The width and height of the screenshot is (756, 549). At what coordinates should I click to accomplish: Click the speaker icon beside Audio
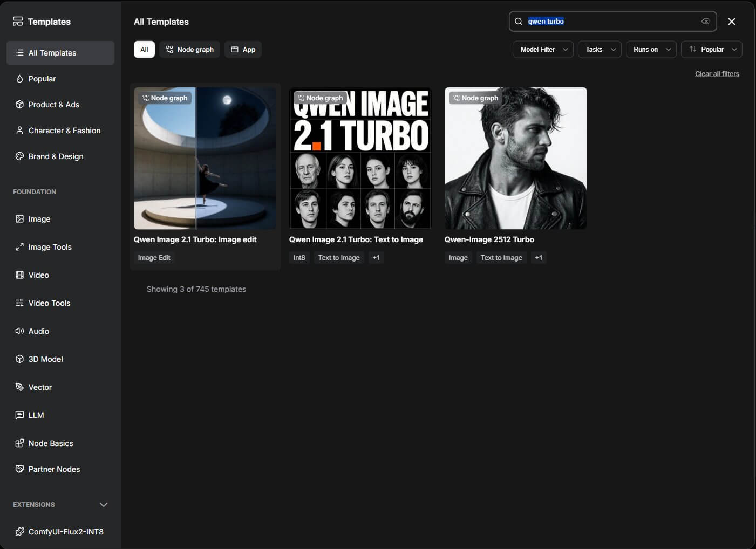tap(19, 331)
